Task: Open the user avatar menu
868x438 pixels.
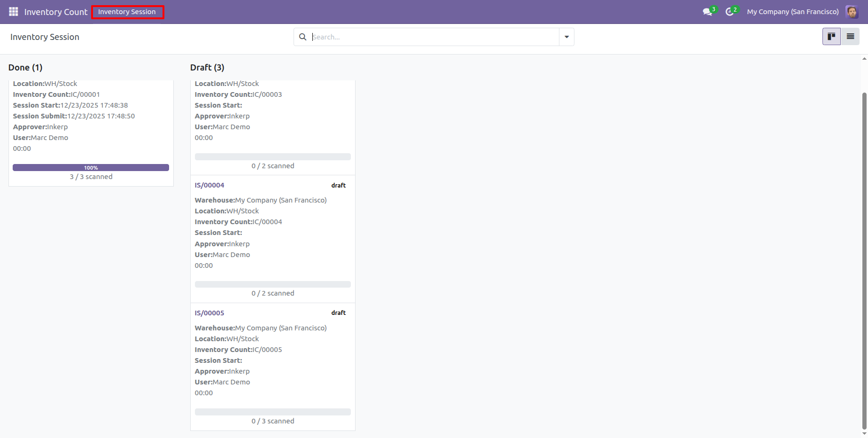Action: coord(852,12)
